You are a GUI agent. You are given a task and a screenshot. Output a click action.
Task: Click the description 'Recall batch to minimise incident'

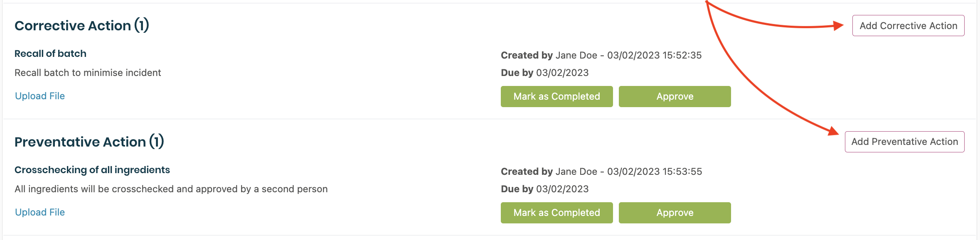coord(88,73)
